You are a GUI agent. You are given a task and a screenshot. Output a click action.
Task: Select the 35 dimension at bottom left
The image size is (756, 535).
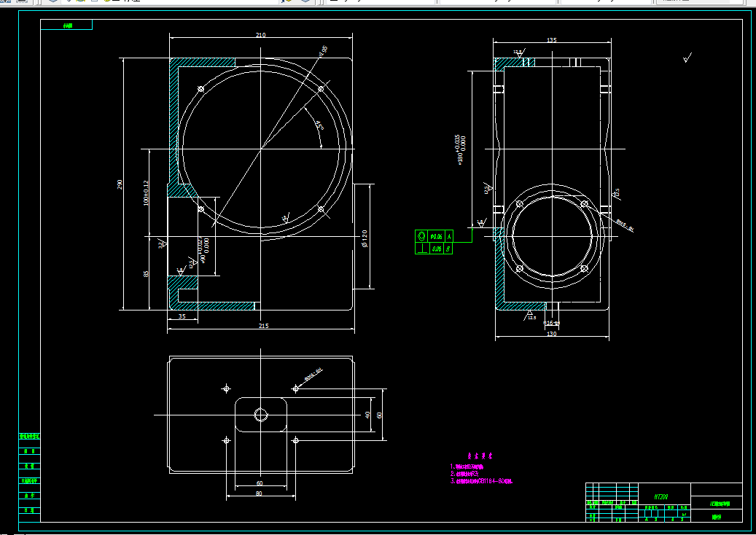(182, 316)
